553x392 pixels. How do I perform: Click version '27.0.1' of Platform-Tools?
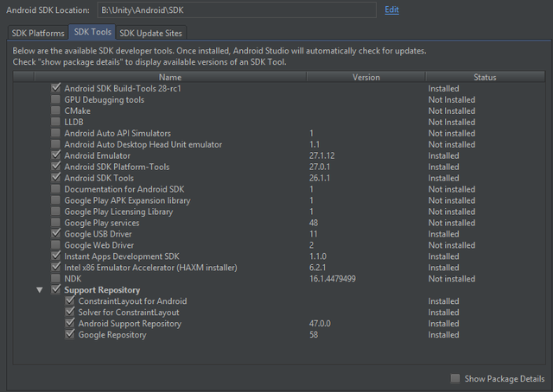(320, 168)
